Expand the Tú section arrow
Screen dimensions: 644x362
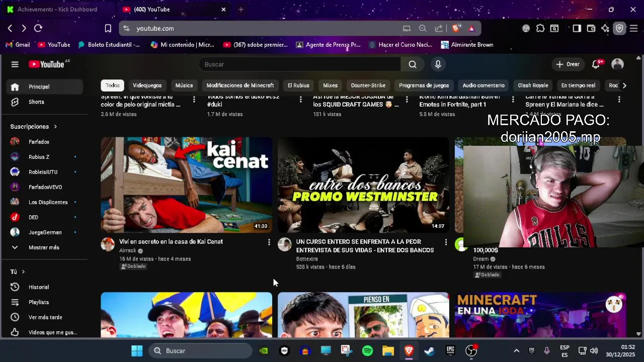click(x=23, y=272)
